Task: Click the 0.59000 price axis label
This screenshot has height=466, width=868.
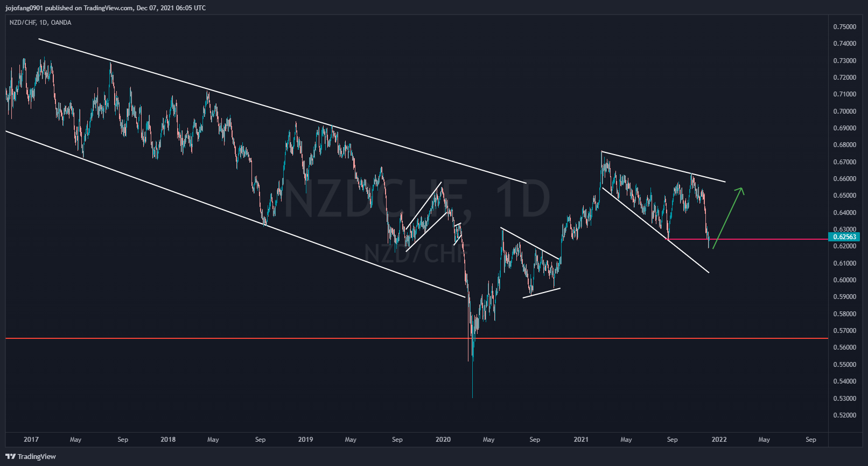Action: (x=844, y=297)
